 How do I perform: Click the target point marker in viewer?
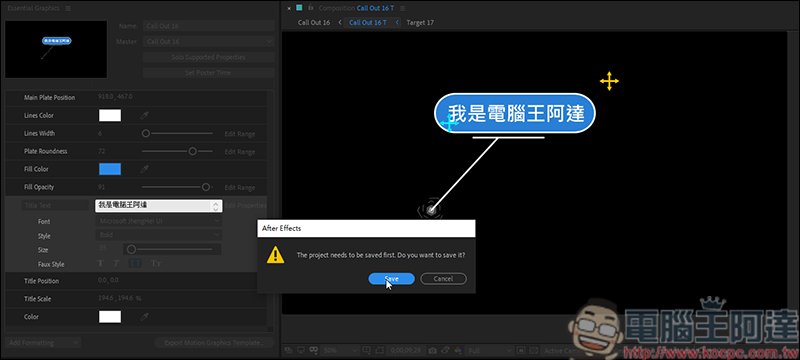coord(431,209)
